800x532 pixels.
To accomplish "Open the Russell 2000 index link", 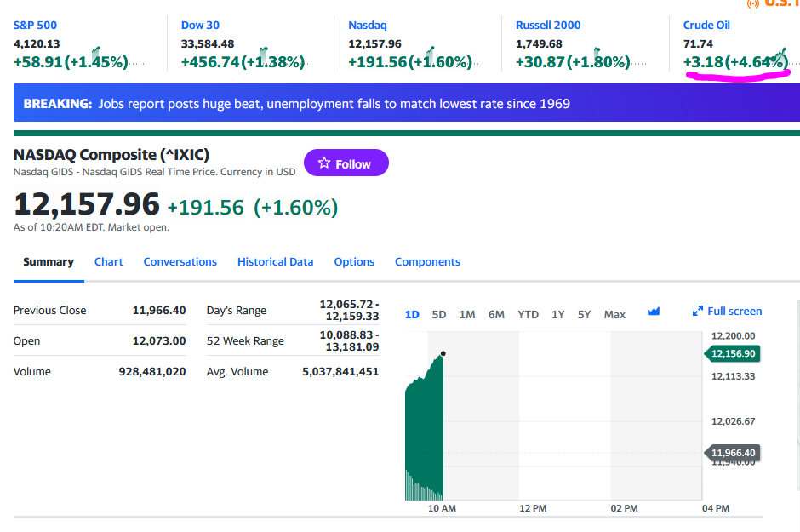I will tap(548, 25).
